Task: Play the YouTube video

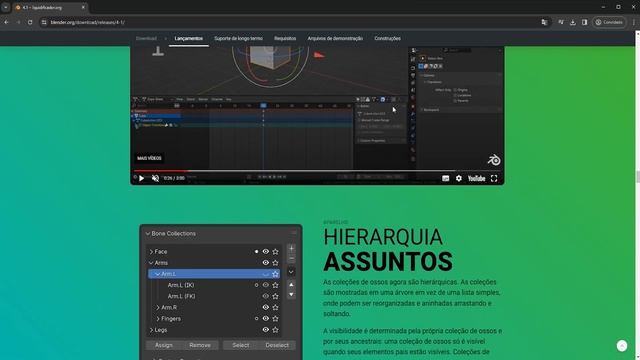Action: coord(141,178)
